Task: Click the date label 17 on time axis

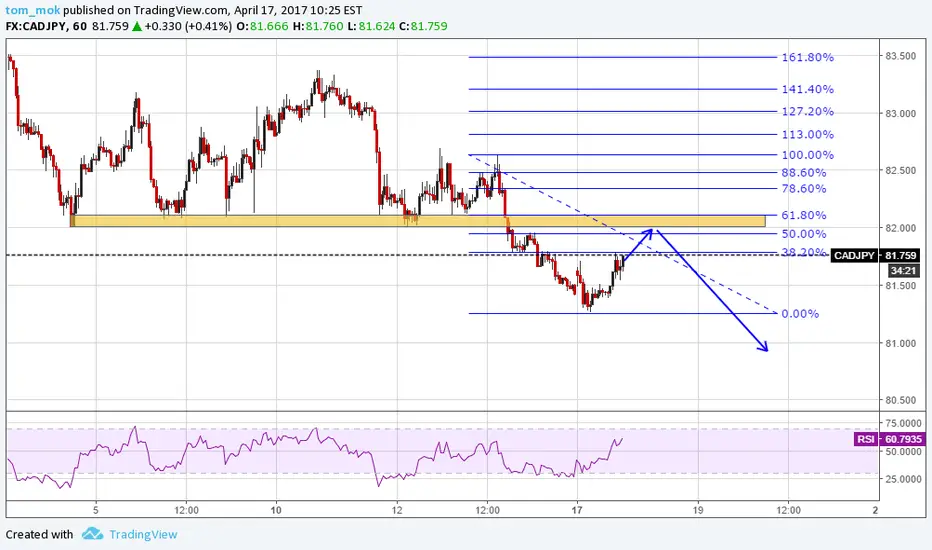Action: pos(577,510)
